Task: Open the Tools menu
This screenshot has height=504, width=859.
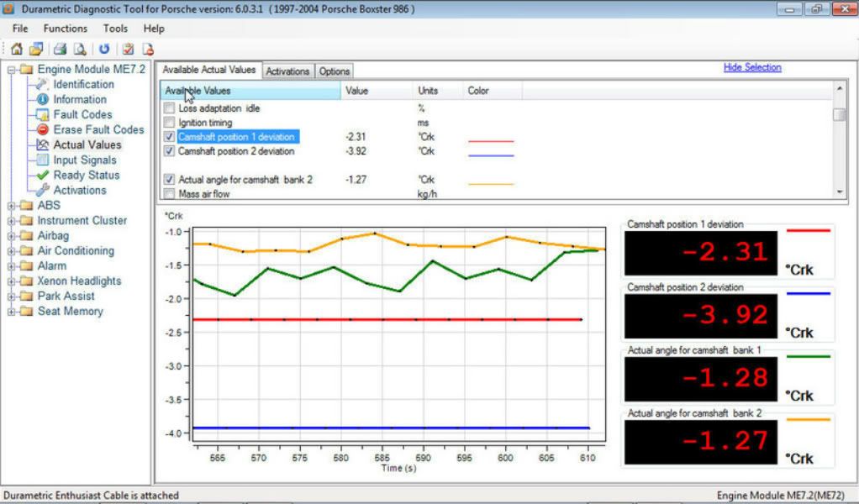Action: coord(116,29)
